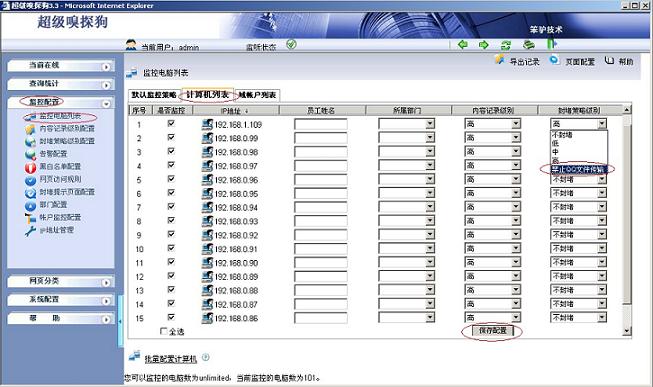Screen dimensions: 653x387
Task: Open department dropdown for row 3
Action: coord(430,152)
